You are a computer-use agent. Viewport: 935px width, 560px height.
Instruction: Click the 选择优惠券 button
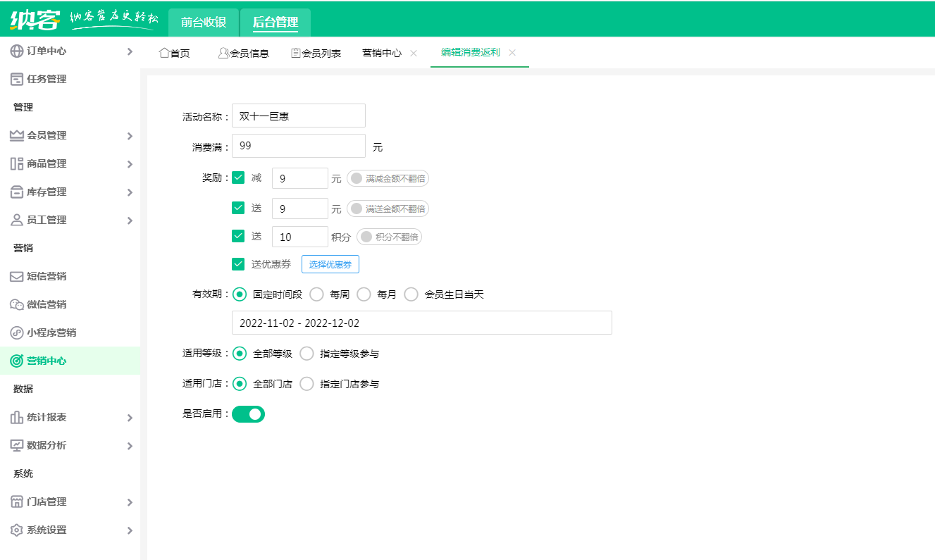pyautogui.click(x=330, y=264)
